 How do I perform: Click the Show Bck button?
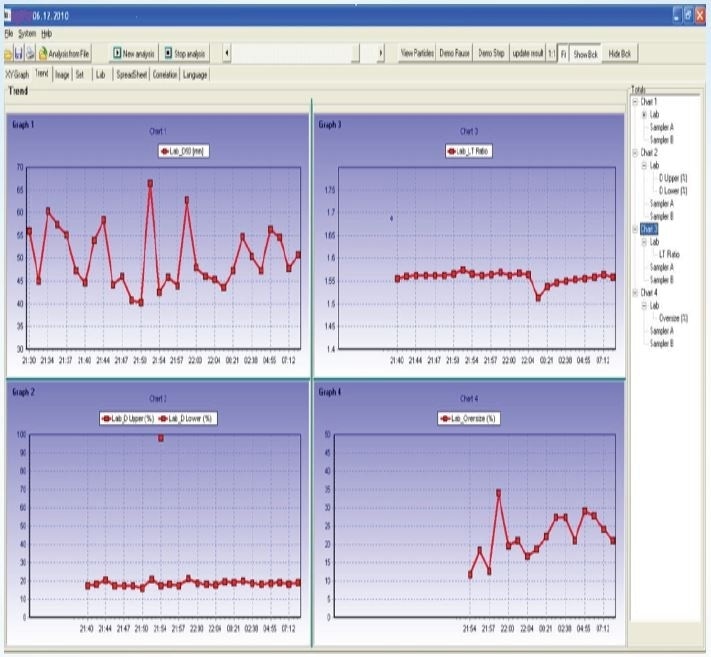[x=585, y=54]
